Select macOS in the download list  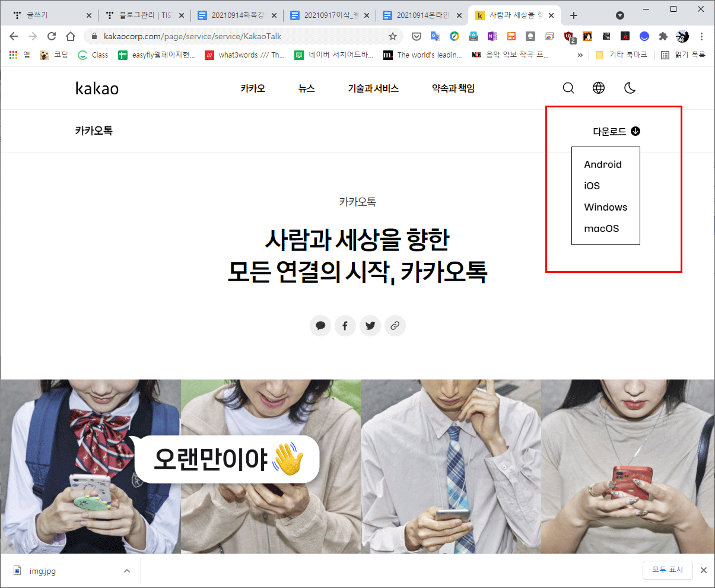[602, 228]
